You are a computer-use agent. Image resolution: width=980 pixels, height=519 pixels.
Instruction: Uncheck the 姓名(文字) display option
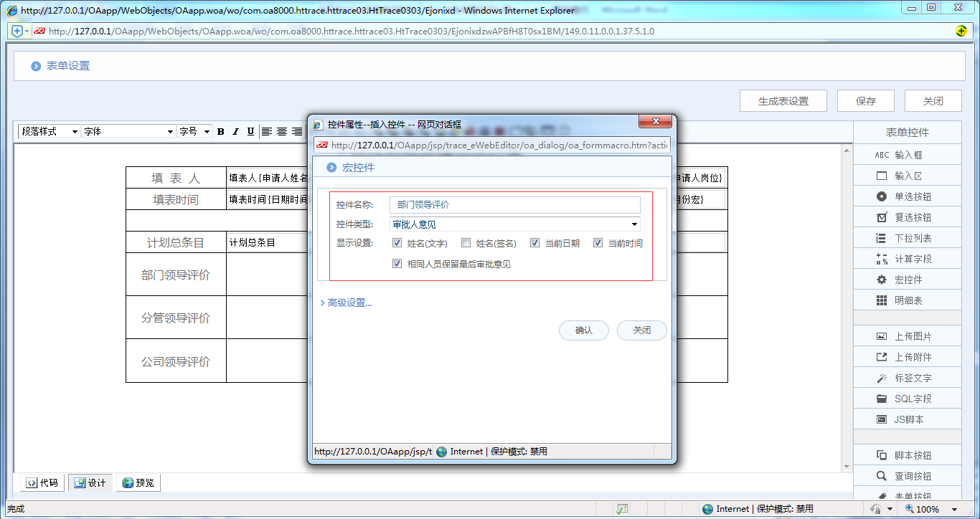pyautogui.click(x=397, y=242)
